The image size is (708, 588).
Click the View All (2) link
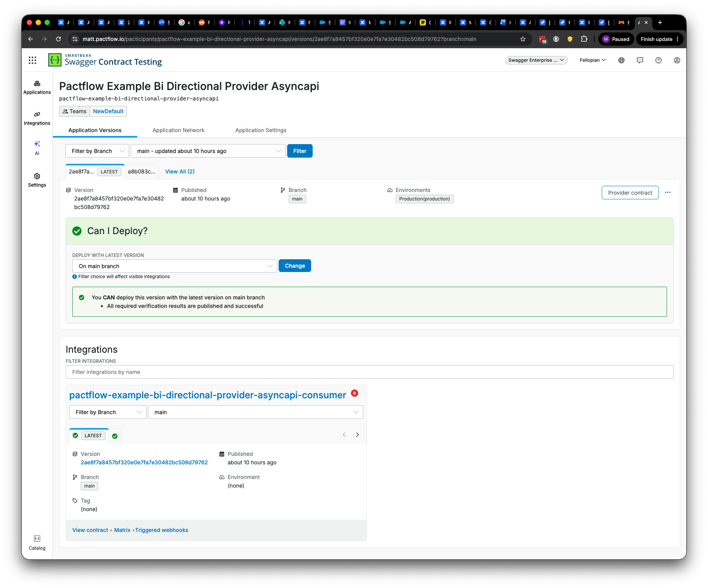[x=180, y=172]
